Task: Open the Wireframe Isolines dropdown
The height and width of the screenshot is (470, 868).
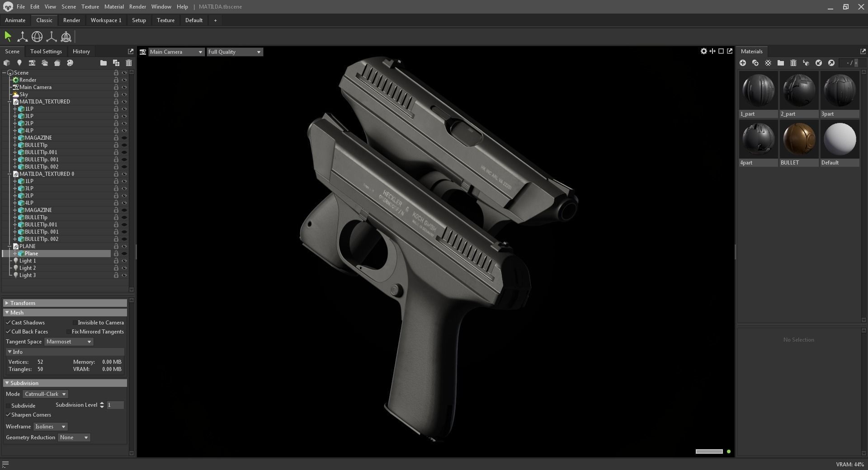Action: [x=51, y=427]
